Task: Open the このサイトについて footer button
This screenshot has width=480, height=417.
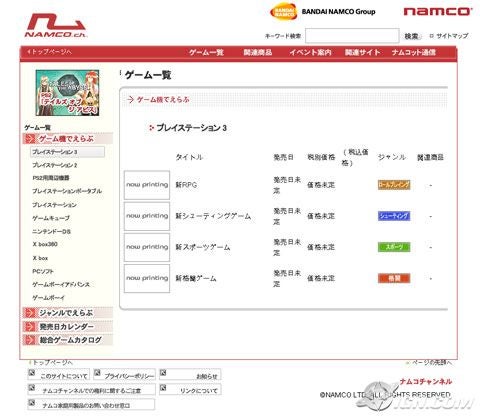Action: click(x=59, y=375)
